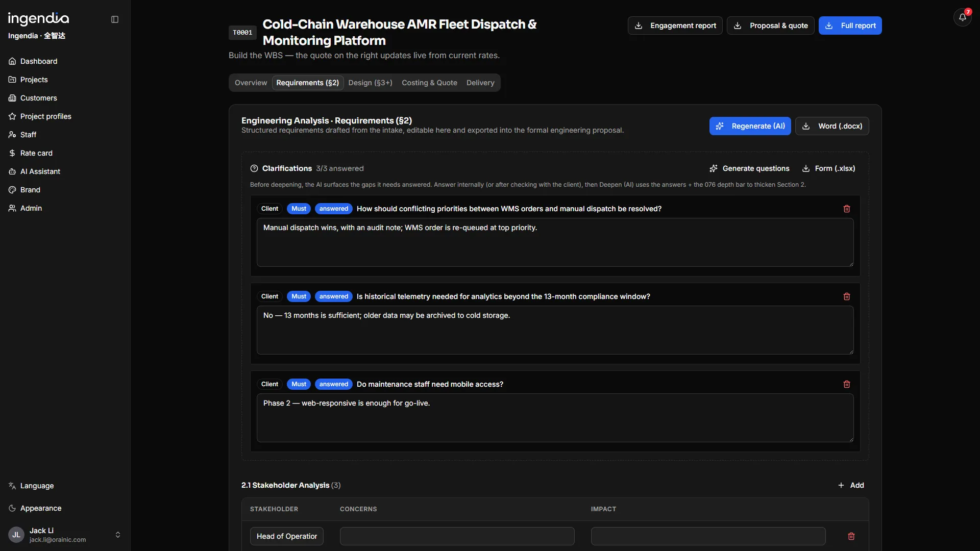980x551 pixels.
Task: Export Word (.docx) file
Action: click(832, 126)
